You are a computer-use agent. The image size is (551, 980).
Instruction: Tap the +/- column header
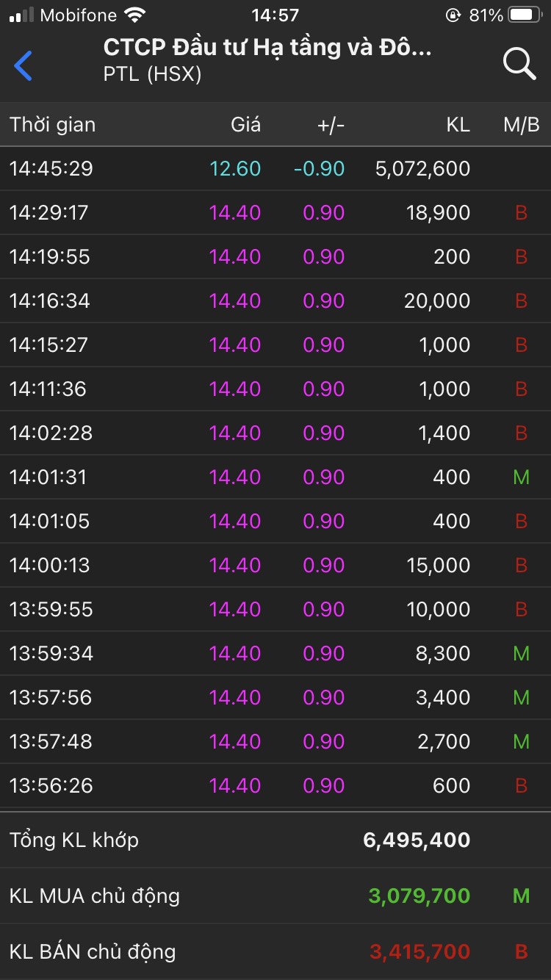point(331,125)
